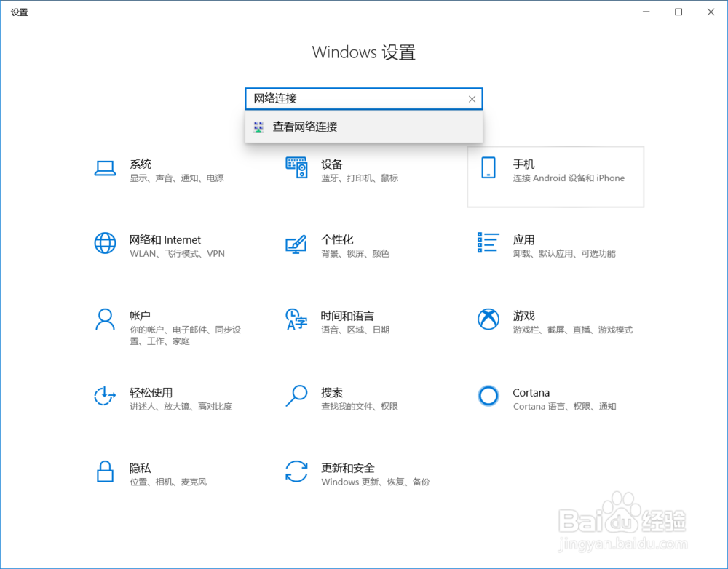The width and height of the screenshot is (728, 569).
Task: Click the 网络和 Internet globe icon
Action: 106,243
